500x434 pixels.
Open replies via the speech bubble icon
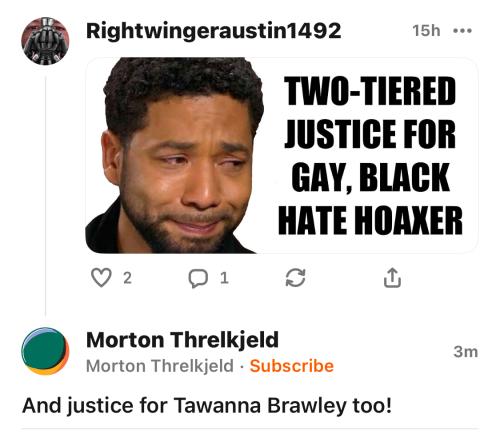[x=198, y=278]
